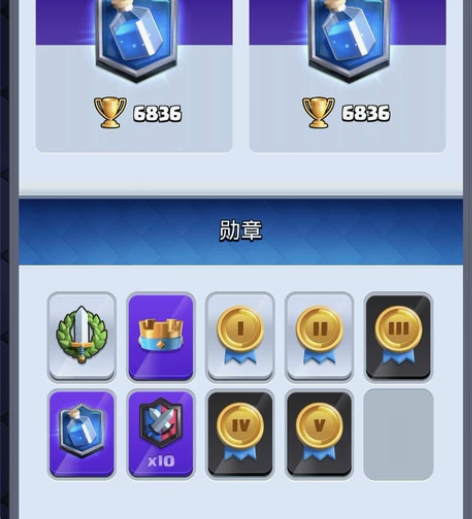Open the gold medal IV badge

pos(240,434)
